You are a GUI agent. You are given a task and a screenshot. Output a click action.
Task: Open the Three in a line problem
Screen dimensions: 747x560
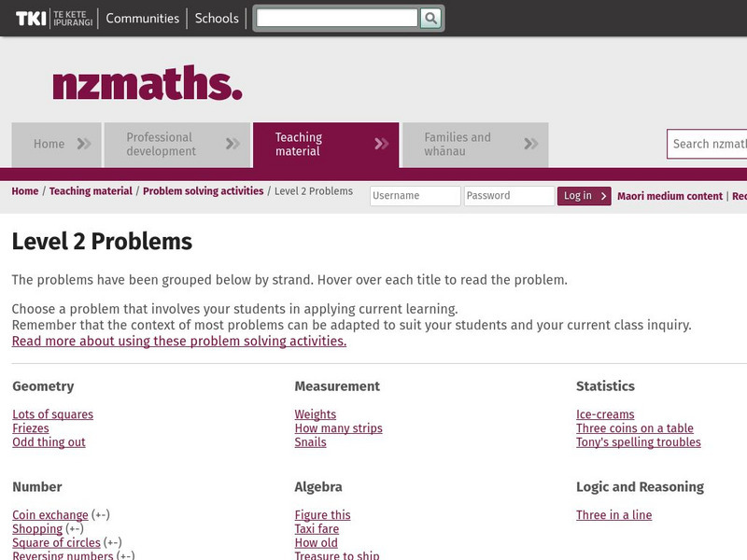pos(614,515)
